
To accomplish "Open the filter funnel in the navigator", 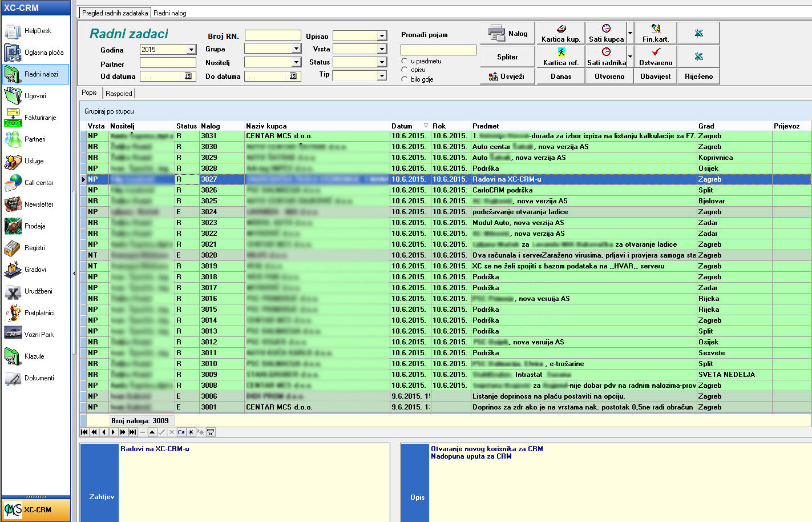I will tap(211, 432).
